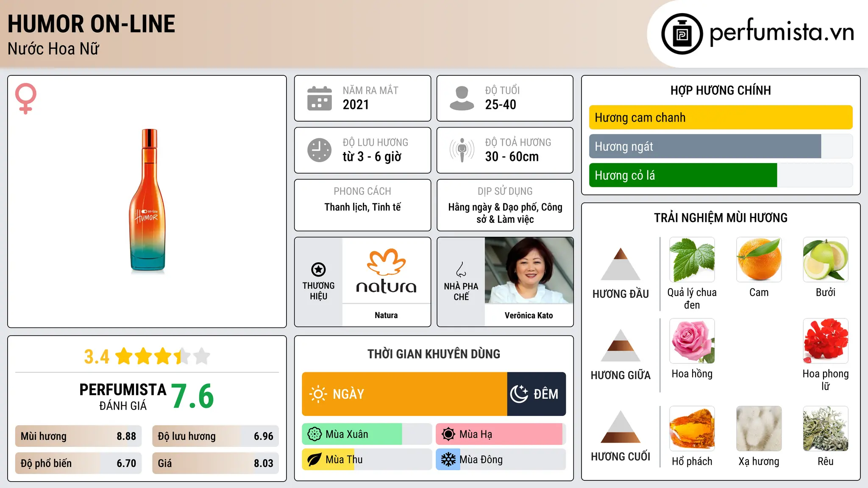868x488 pixels.
Task: Click the dark Đêm nighttime bar
Action: (537, 394)
